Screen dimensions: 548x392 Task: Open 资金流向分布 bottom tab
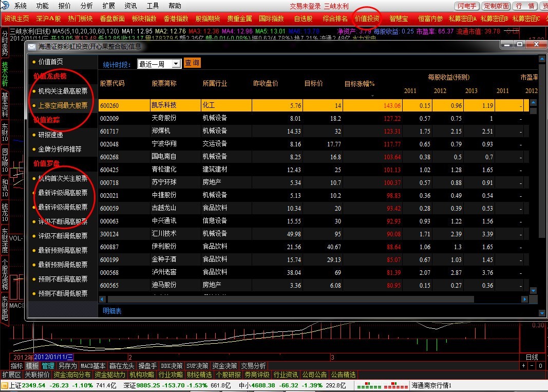pos(72,375)
